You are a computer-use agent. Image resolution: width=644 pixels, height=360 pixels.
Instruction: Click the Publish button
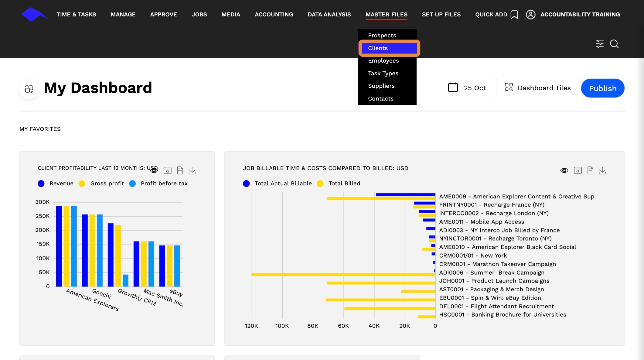point(602,88)
